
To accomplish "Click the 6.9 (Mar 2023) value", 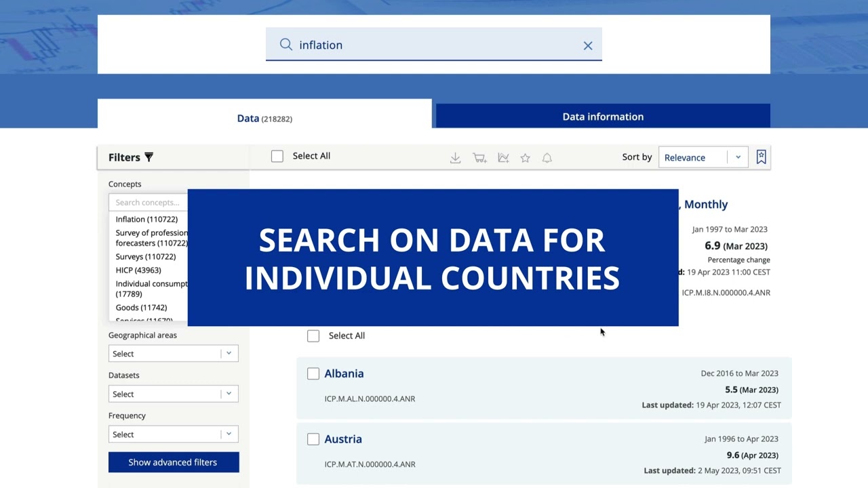I will pos(736,246).
